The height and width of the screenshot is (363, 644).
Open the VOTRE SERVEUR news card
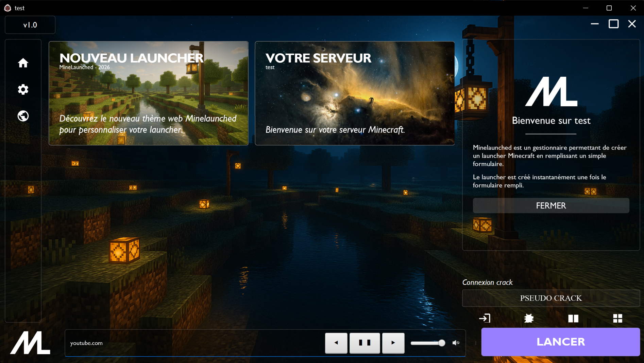[355, 93]
